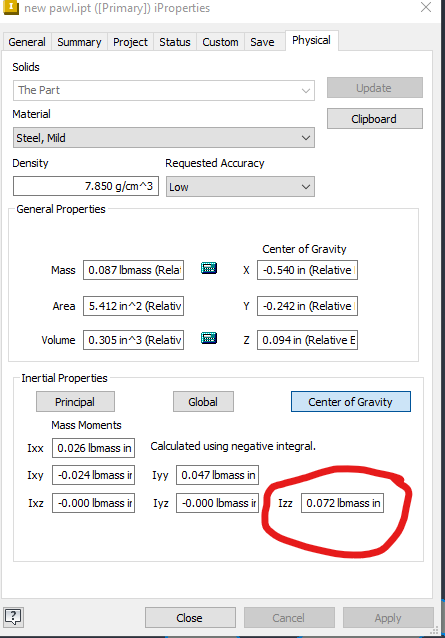This screenshot has height=638, width=445.
Task: Click the Ixx mass moment field
Action: point(94,448)
